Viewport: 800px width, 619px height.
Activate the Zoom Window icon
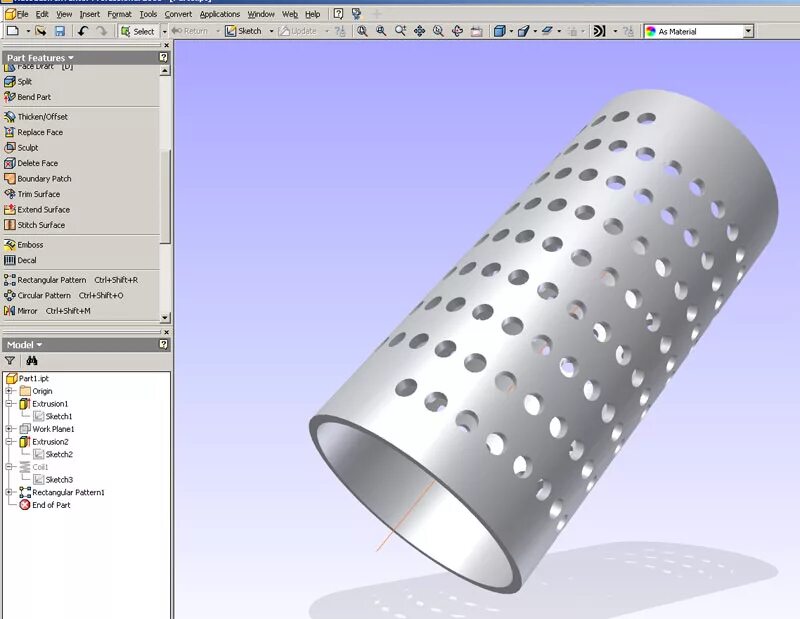[381, 31]
